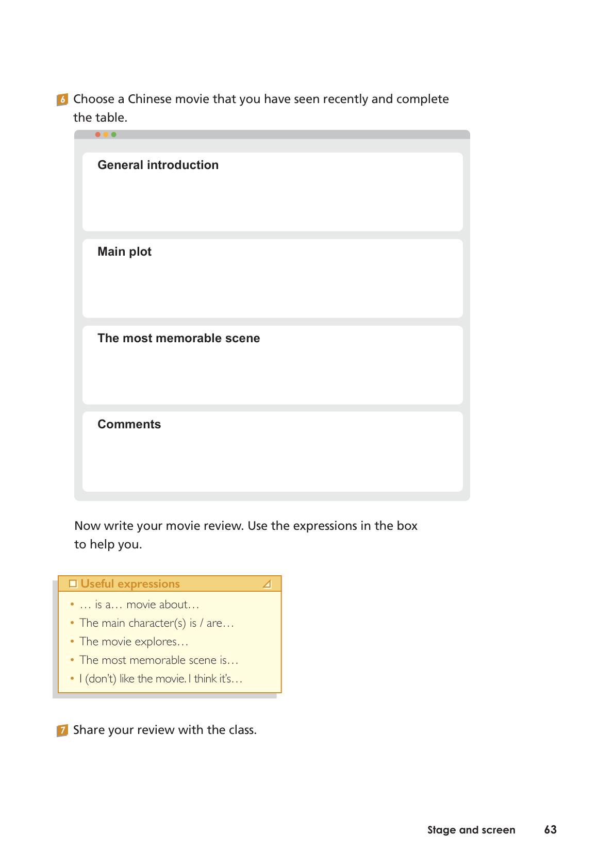Click the triangle corner icon in Useful expressions header

267,584
